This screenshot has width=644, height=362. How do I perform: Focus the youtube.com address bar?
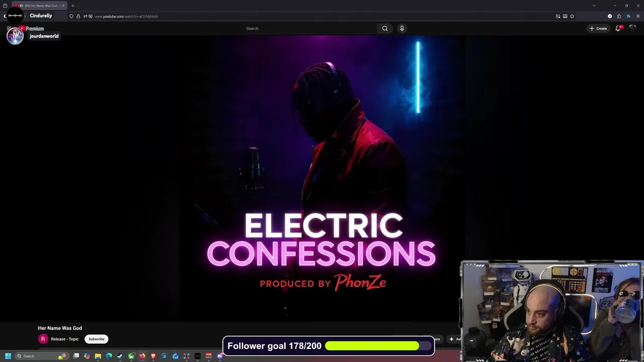point(322,16)
